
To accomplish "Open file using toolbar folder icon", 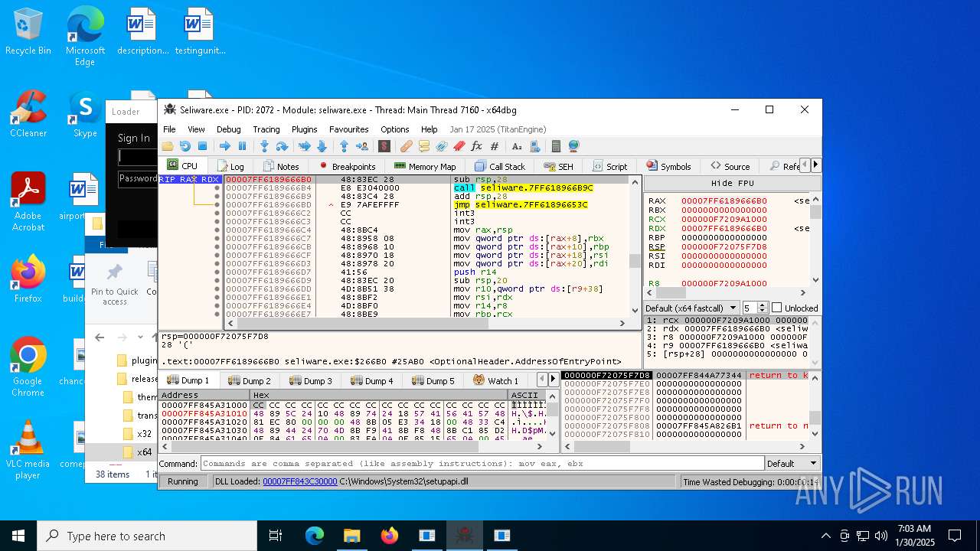I will point(168,146).
